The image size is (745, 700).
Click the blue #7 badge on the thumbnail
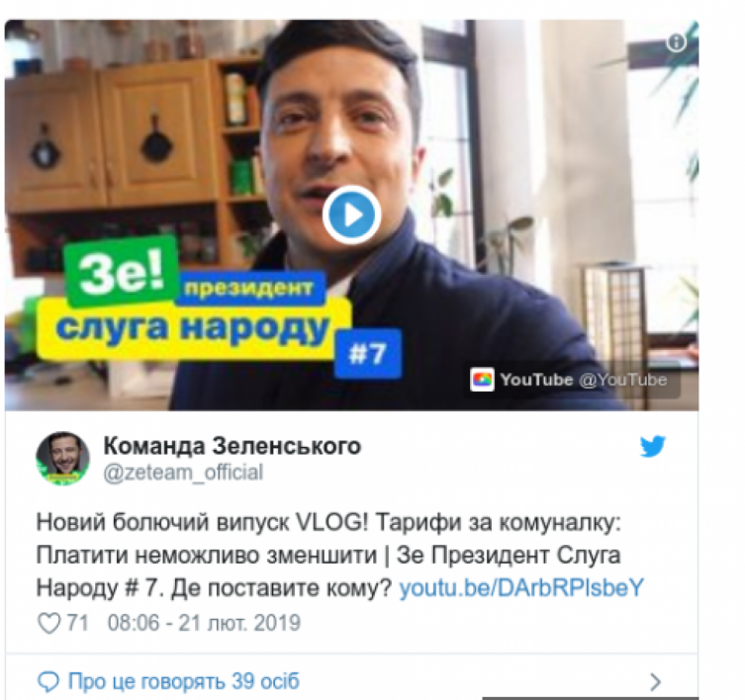(x=367, y=354)
